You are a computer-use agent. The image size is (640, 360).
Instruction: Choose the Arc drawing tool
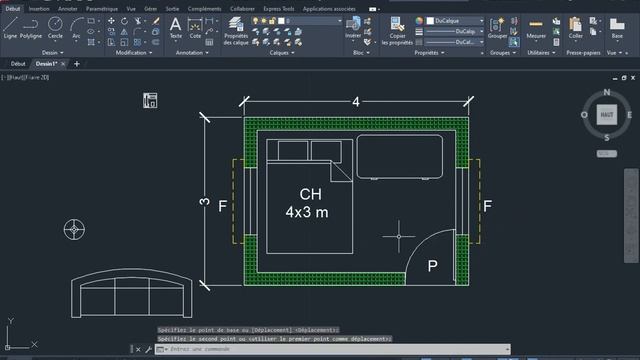76,28
